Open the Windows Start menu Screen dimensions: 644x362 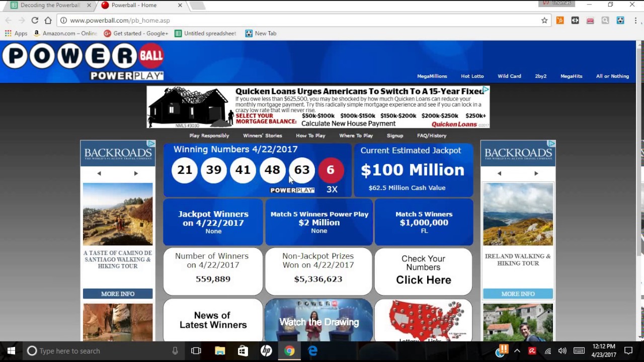[11, 351]
